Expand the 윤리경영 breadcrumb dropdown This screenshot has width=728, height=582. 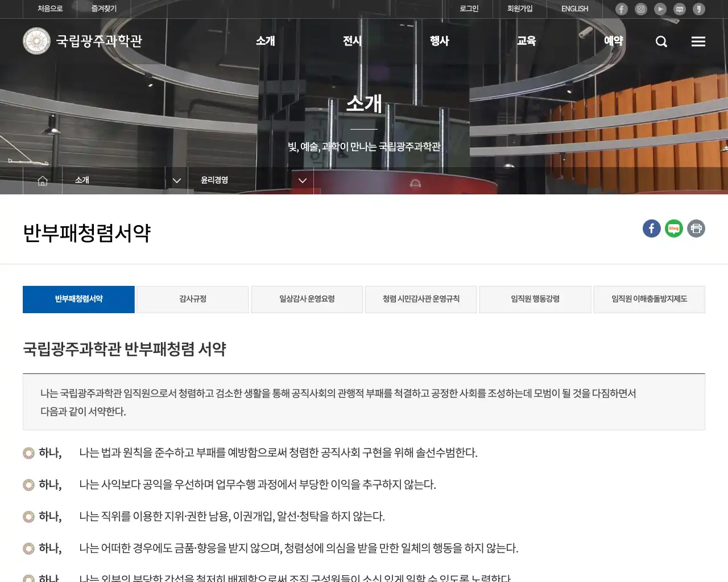pos(302,180)
